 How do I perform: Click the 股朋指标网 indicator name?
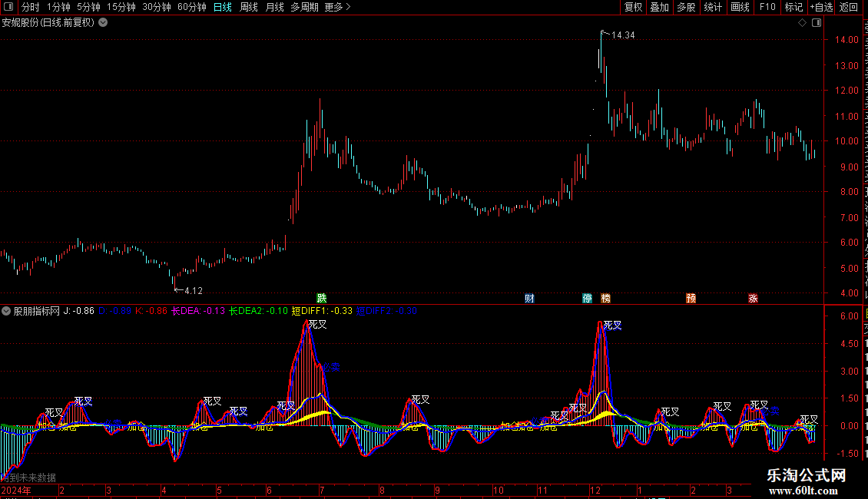pos(37,311)
